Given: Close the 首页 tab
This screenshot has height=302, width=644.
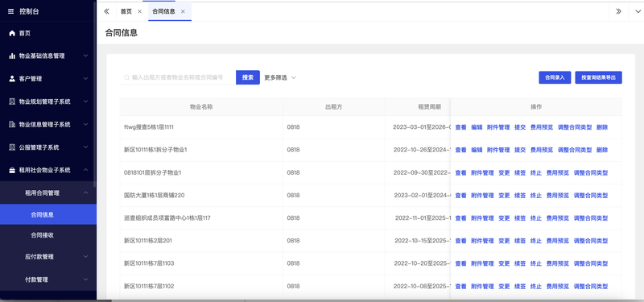Looking at the screenshot, I should pos(139,11).
